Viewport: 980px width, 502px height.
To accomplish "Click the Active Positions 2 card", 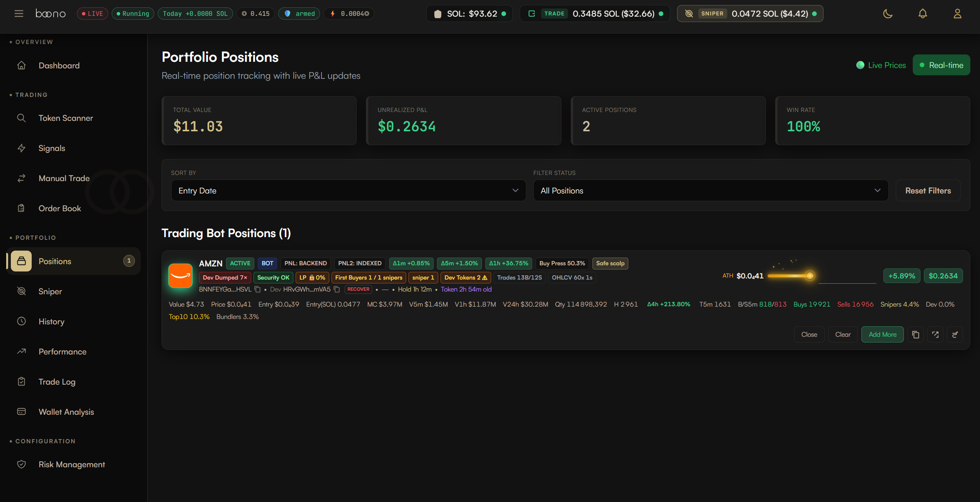I will point(668,120).
